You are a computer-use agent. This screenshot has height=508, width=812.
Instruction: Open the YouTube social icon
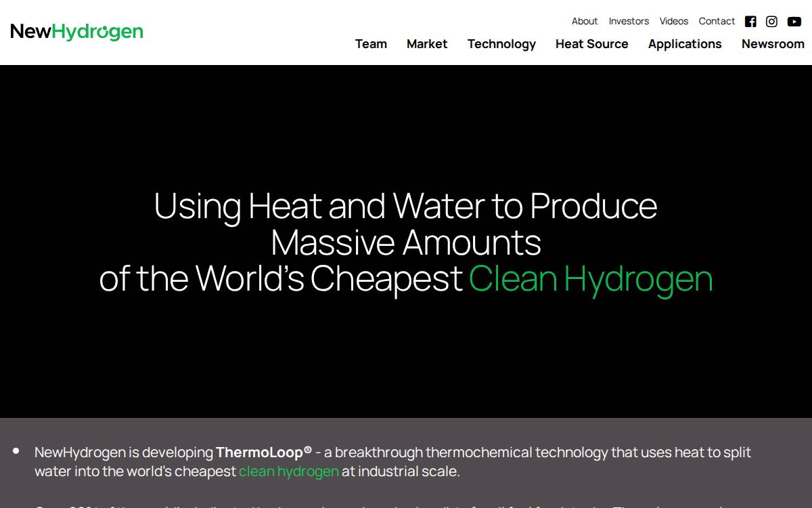coord(794,22)
